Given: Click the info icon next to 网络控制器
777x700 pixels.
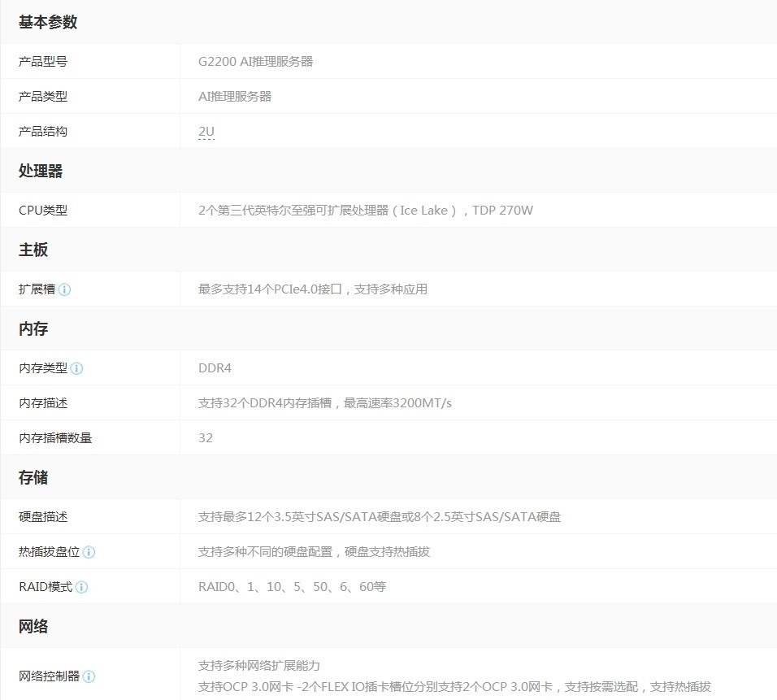Looking at the screenshot, I should (89, 676).
